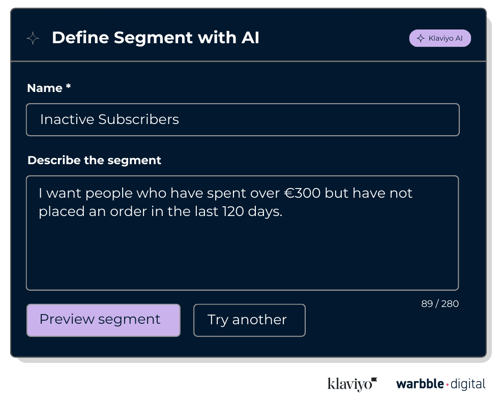Screen dimensions: 500x401
Task: Select the Try another button
Action: (x=249, y=320)
